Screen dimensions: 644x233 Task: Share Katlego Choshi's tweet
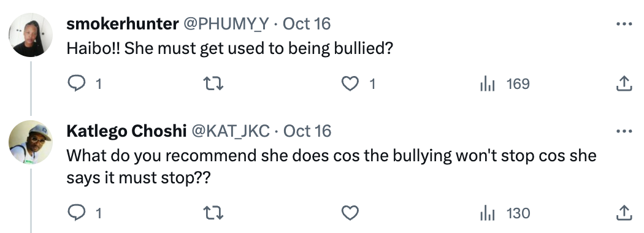point(624,213)
